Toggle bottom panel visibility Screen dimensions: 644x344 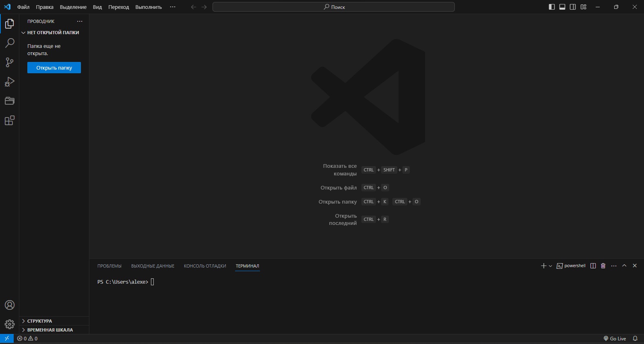(562, 7)
